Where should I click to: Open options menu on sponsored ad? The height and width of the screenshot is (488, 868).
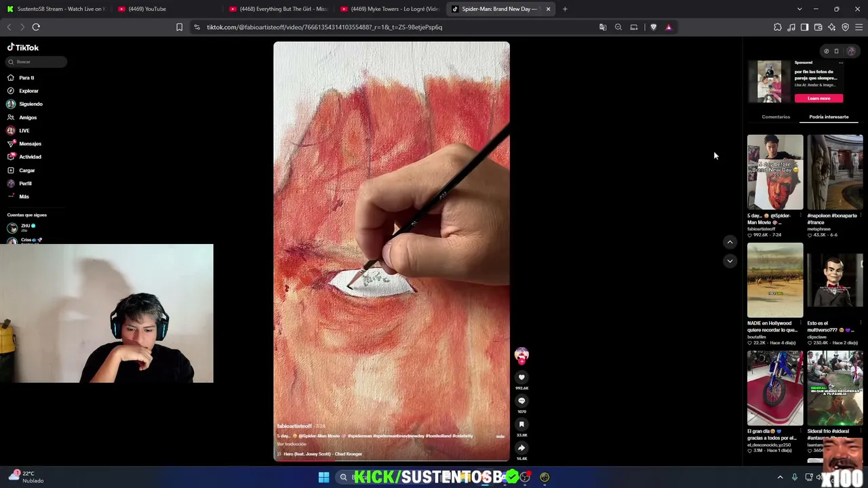[841, 63]
